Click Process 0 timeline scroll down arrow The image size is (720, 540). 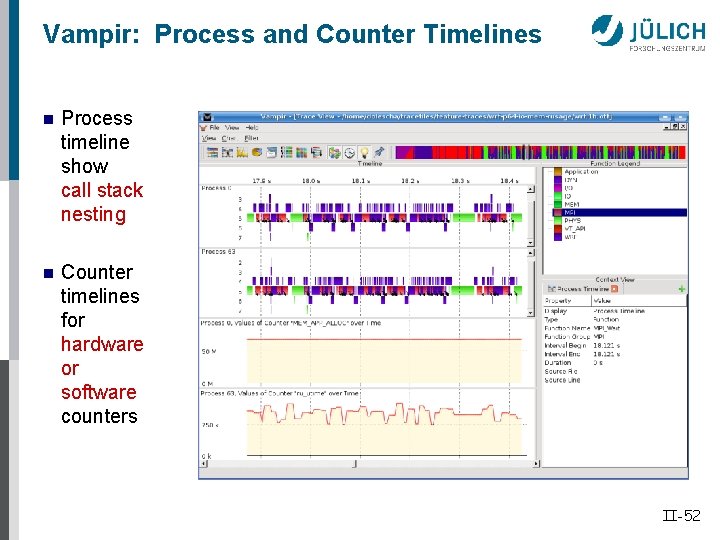[530, 242]
